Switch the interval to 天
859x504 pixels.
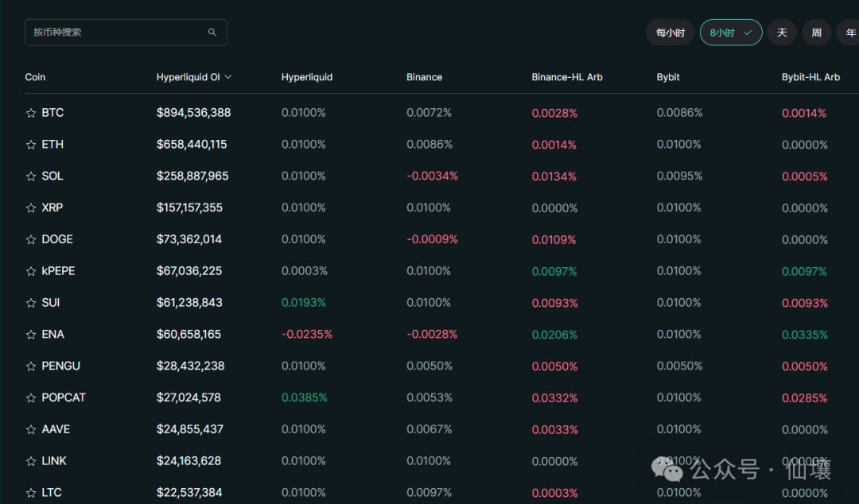click(782, 33)
